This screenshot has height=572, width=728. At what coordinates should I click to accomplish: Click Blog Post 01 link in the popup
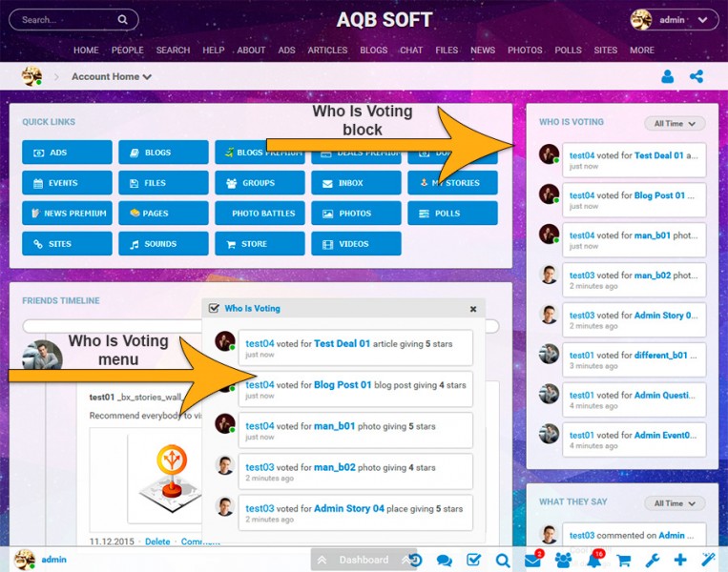tap(343, 384)
